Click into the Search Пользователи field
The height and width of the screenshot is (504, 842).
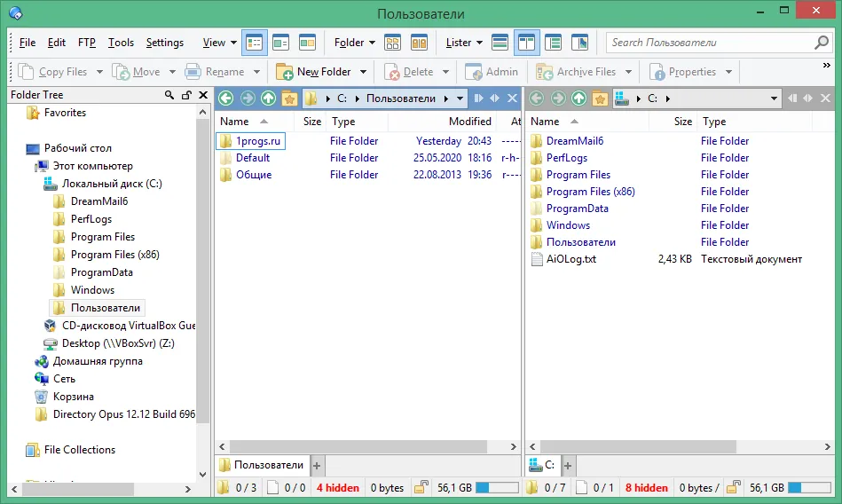(x=710, y=43)
